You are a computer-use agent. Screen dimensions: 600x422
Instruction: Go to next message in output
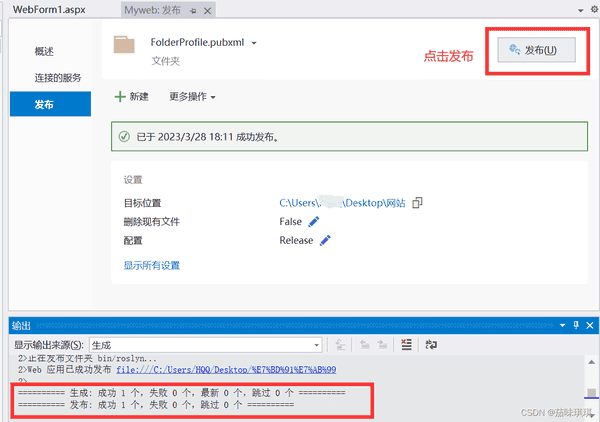click(x=382, y=345)
